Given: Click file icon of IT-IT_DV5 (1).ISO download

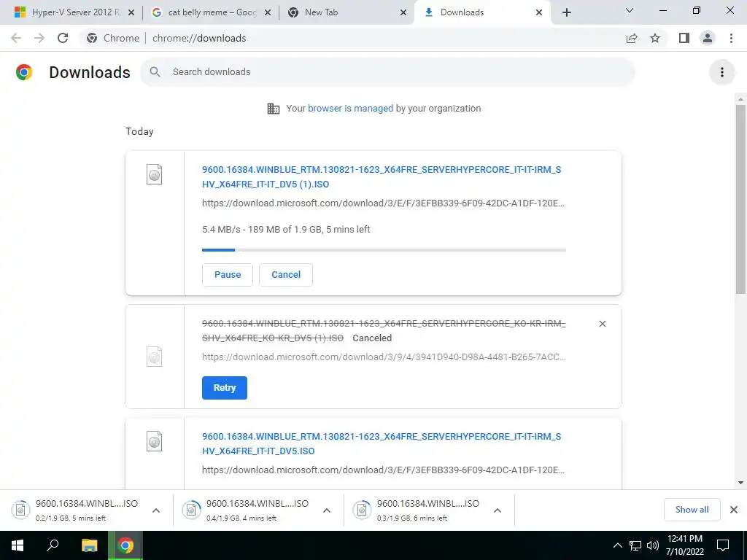Looking at the screenshot, I should coord(155,174).
